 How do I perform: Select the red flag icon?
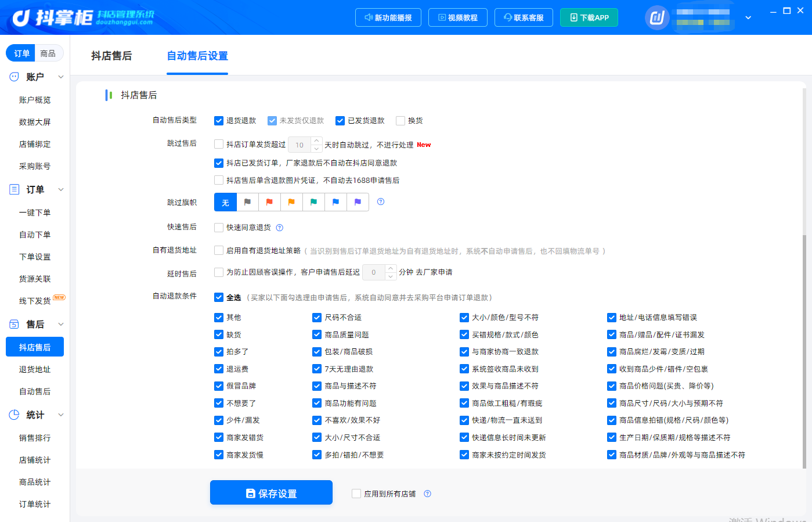[x=269, y=202]
